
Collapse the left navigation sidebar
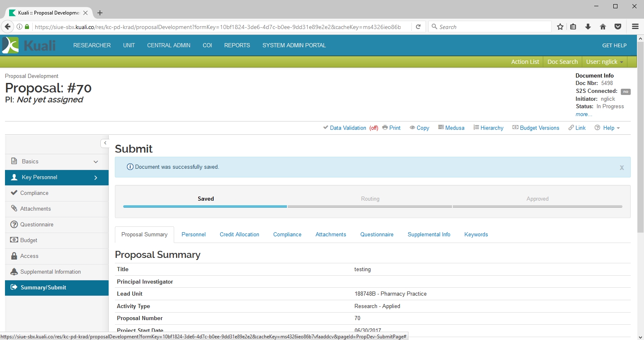pos(105,143)
